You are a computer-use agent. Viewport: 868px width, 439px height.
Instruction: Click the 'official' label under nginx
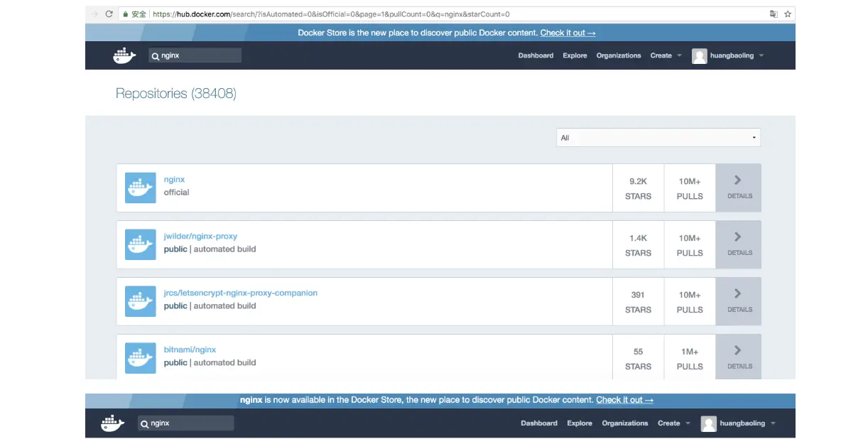tap(176, 193)
